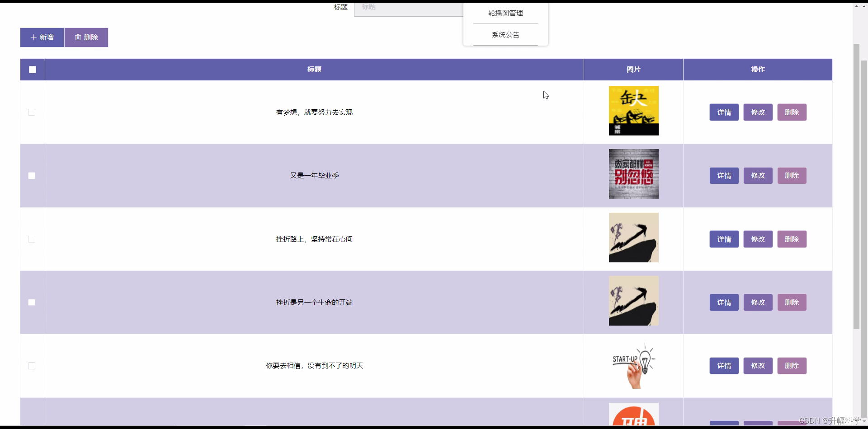Image resolution: width=868 pixels, height=429 pixels.
Task: Click 详情 for the 有梦想 row
Action: (724, 112)
